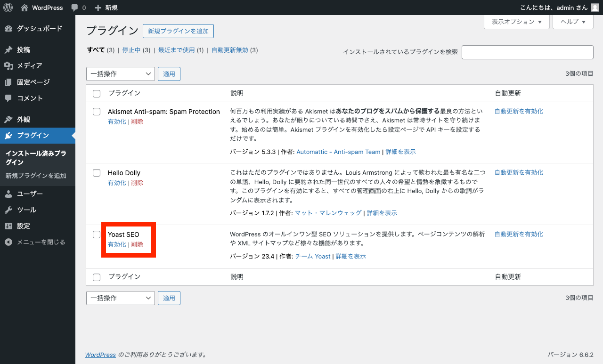The width and height of the screenshot is (603, 364).
Task: Check the Akismet Anti-spam plugin checkbox
Action: (97, 112)
